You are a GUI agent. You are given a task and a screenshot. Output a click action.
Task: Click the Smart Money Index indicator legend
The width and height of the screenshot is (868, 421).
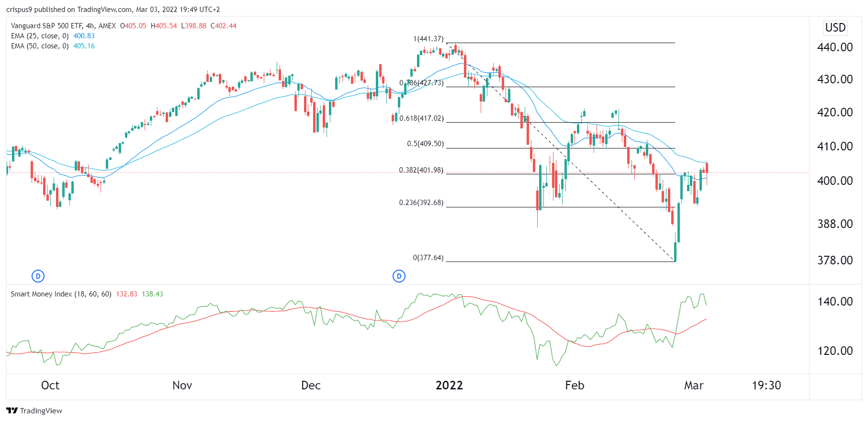61,294
